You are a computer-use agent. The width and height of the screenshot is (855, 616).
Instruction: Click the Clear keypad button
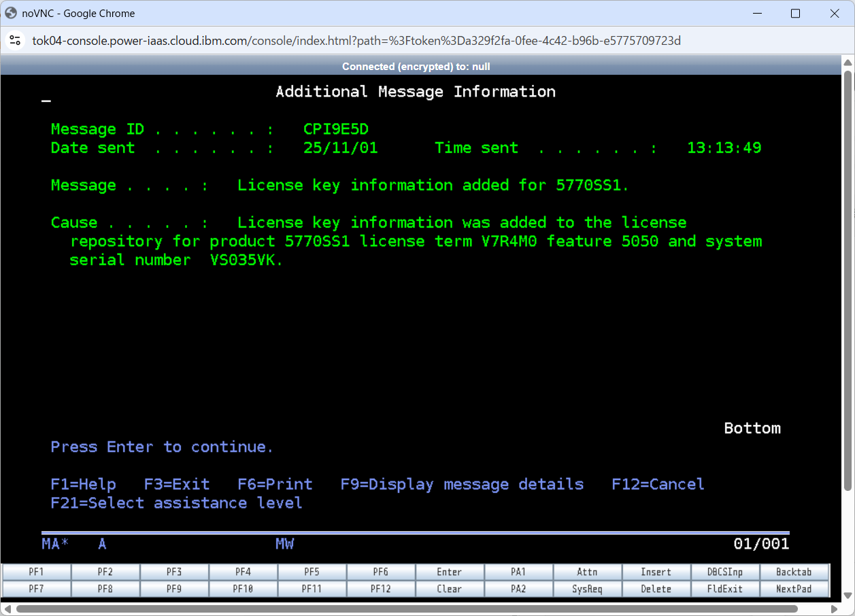[450, 589]
